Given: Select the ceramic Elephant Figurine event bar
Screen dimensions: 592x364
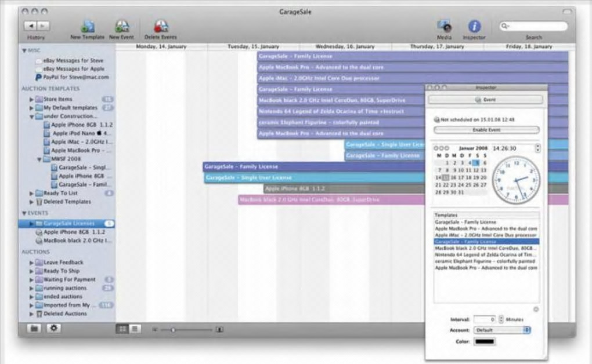Looking at the screenshot, I should click(341, 123).
